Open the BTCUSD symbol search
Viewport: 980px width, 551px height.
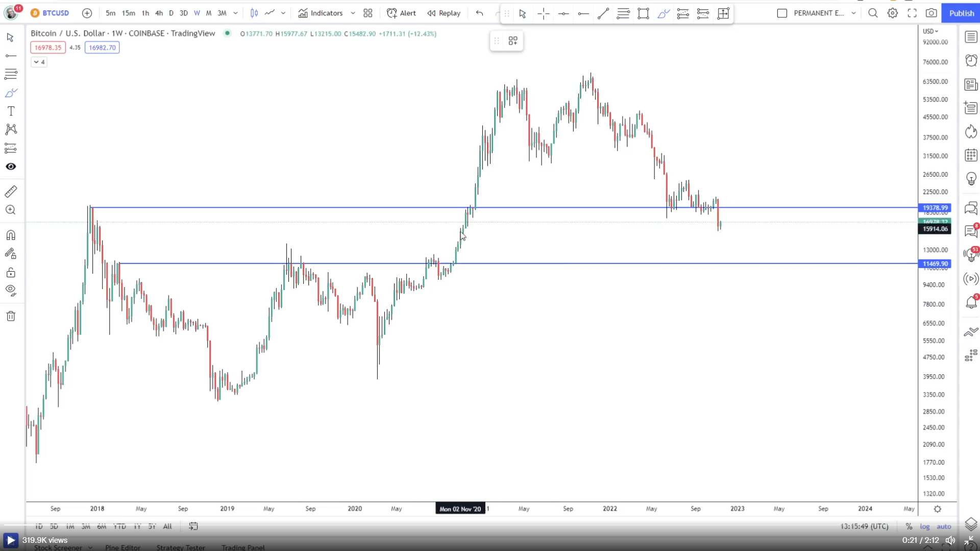50,13
